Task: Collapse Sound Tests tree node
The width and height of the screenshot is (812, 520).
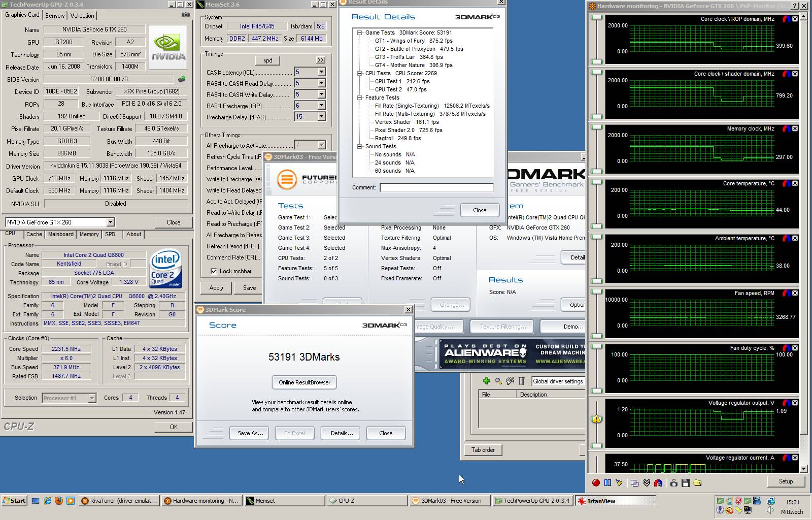Action: click(359, 146)
